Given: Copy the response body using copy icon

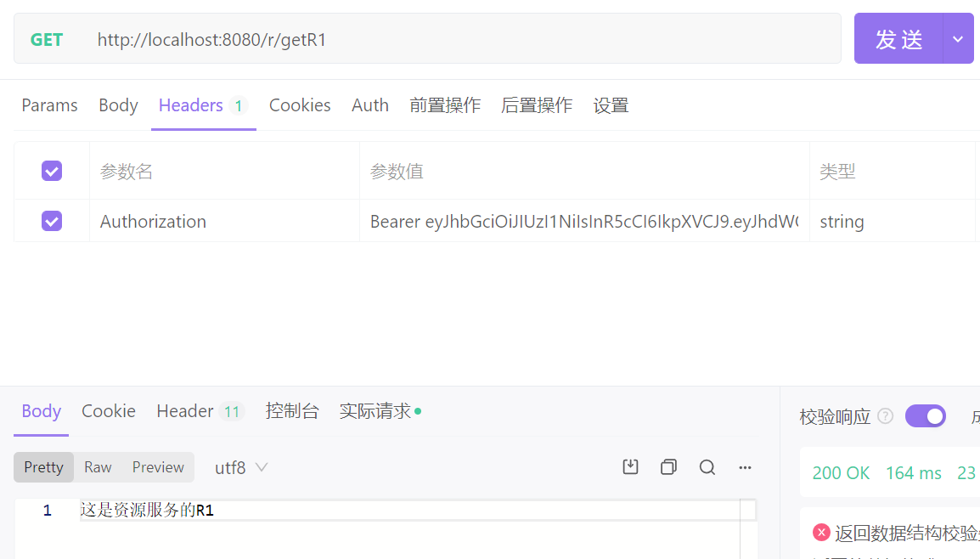Looking at the screenshot, I should [668, 466].
